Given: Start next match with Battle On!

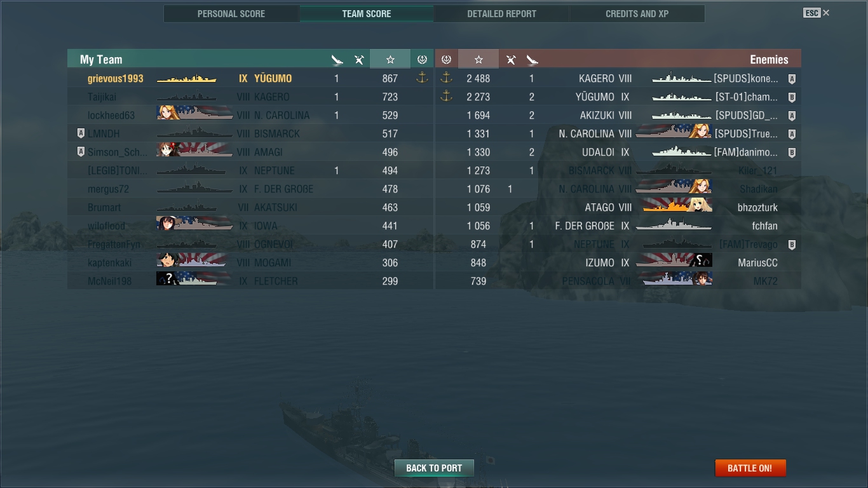Looking at the screenshot, I should 750,468.
